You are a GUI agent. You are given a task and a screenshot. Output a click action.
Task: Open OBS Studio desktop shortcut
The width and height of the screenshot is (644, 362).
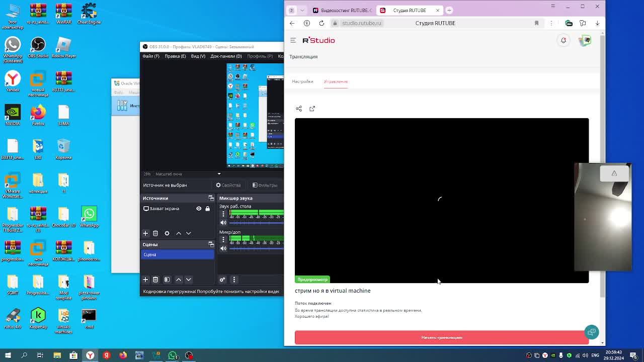tap(38, 48)
